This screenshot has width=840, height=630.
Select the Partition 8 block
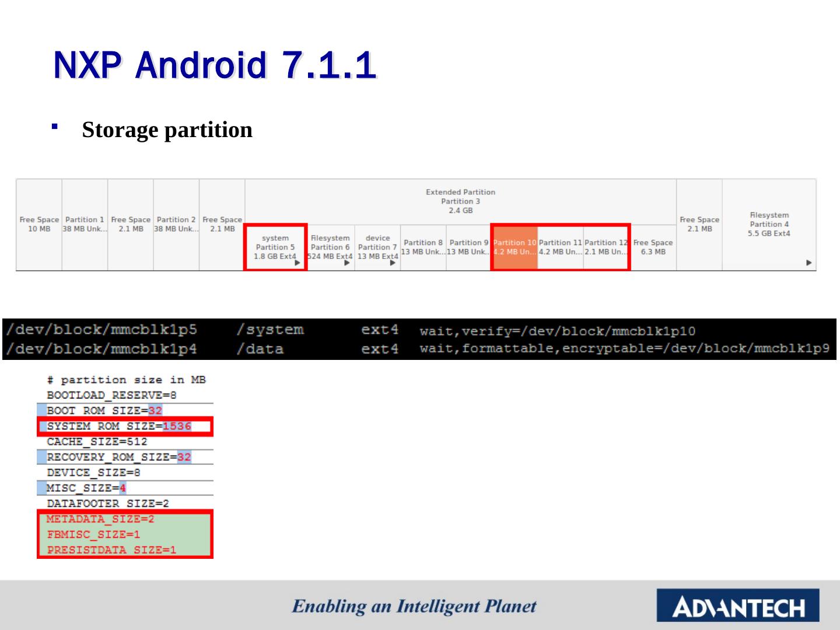[x=423, y=247]
